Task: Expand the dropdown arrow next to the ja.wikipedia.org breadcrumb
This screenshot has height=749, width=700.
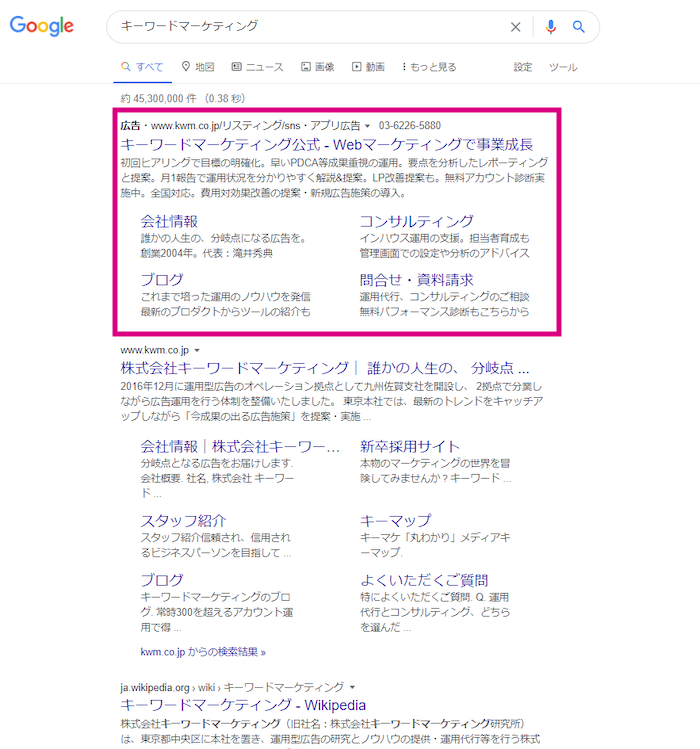Action: click(353, 687)
